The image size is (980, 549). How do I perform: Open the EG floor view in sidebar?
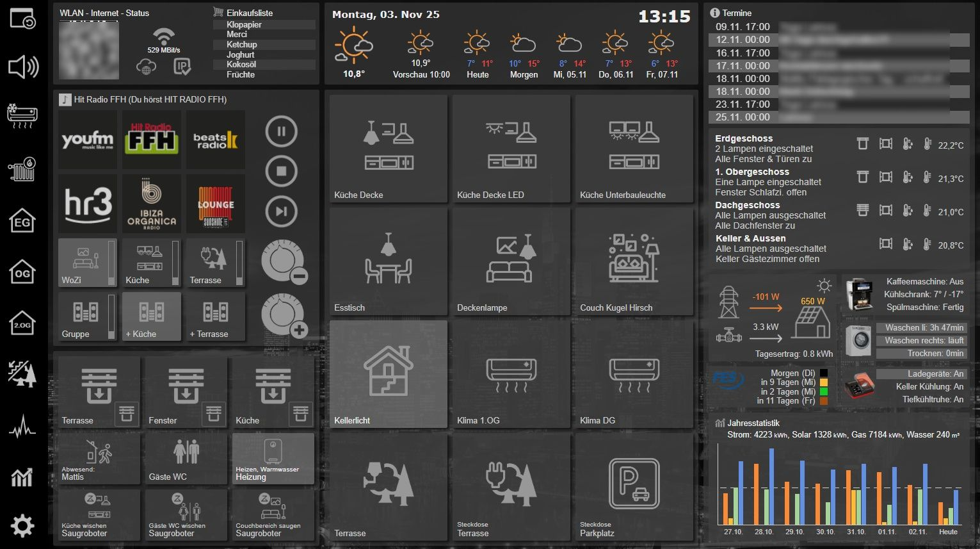pyautogui.click(x=22, y=222)
